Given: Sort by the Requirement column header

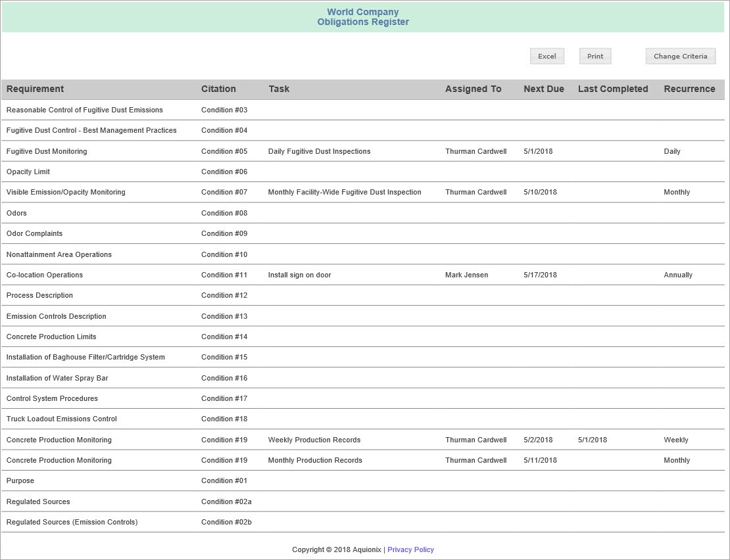Looking at the screenshot, I should [x=35, y=89].
